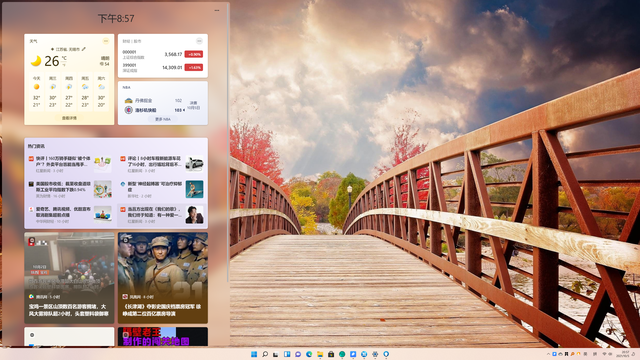The image size is (640, 360).
Task: Click the weather details button under the forecast
Action: click(69, 118)
